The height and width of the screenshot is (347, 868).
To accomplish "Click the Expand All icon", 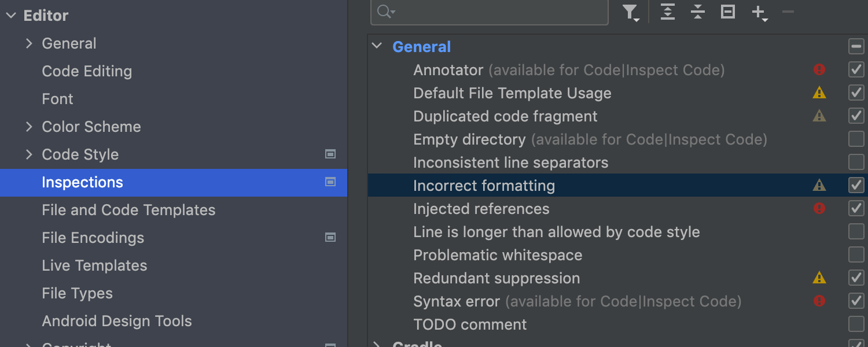I will [x=668, y=12].
